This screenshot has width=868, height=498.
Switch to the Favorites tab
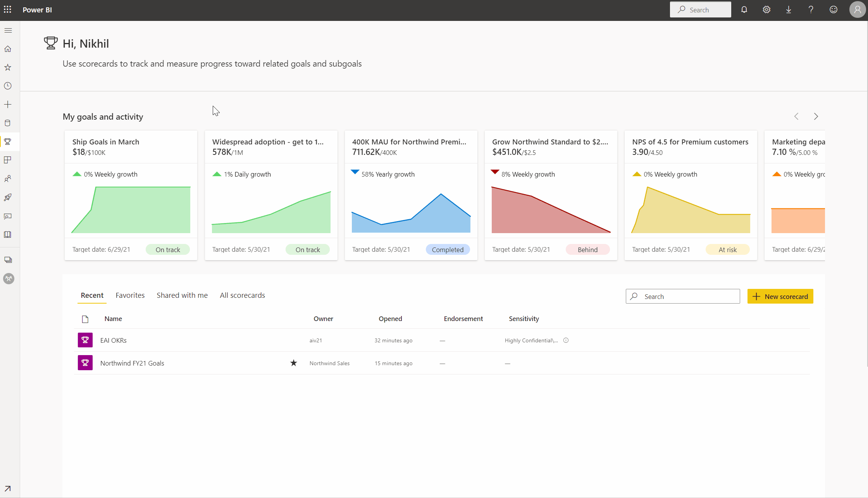tap(130, 295)
